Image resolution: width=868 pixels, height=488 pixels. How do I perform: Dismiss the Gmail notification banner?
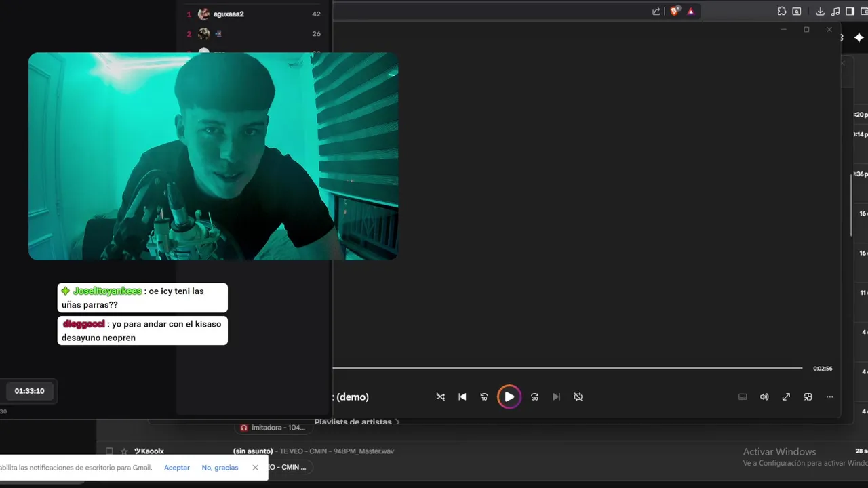pos(255,468)
